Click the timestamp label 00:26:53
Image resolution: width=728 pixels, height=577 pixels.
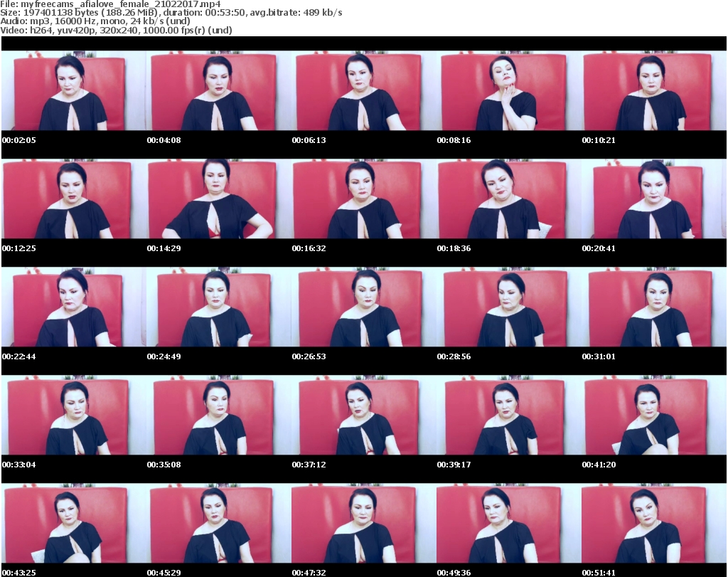pos(309,356)
